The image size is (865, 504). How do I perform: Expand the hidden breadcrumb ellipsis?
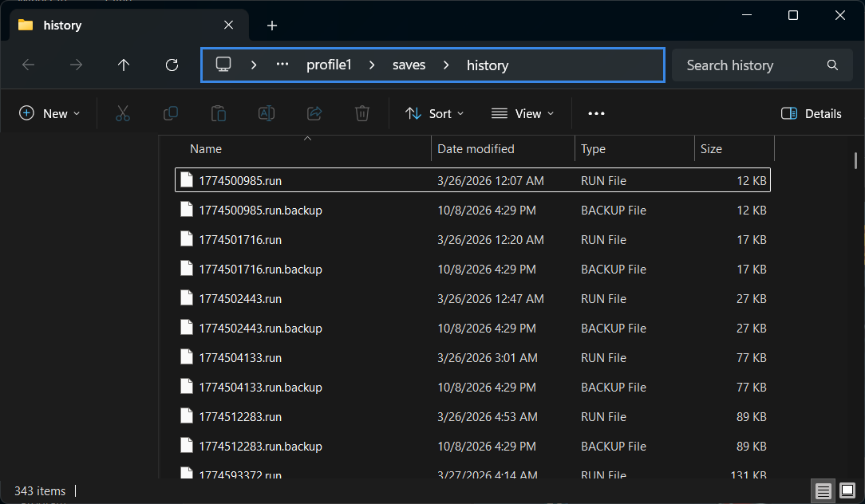282,65
